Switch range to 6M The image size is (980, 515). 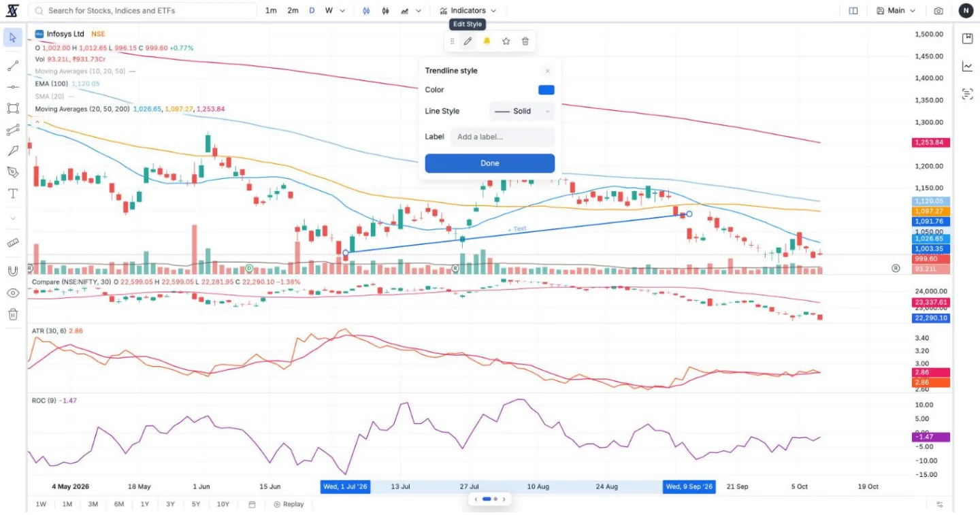click(119, 504)
